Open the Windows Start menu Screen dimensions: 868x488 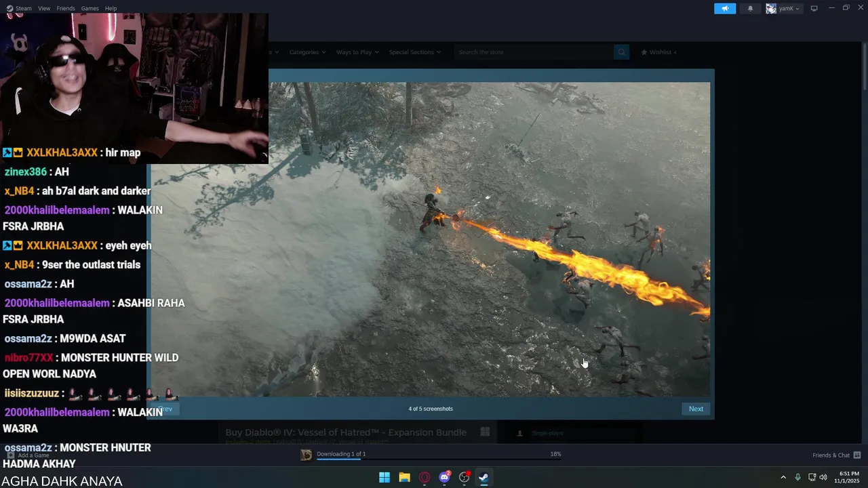click(384, 477)
